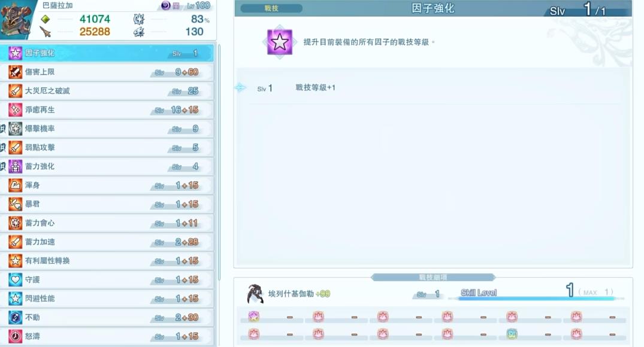Select the 淨癒再生 pink skill icon
This screenshot has width=644, height=347.
tap(15, 109)
